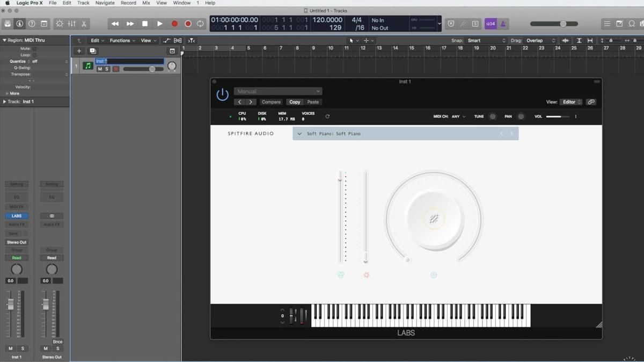
Task: Click the Inst 1 track volume slider
Action: pos(143,69)
